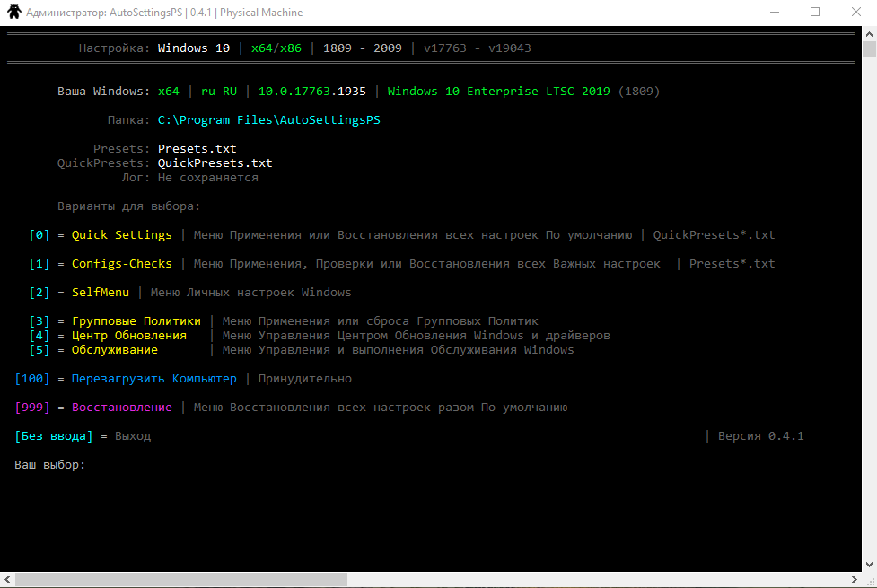Viewport: 877px width, 588px height.
Task: Click "Обслуживание" menu entry
Action: [114, 350]
